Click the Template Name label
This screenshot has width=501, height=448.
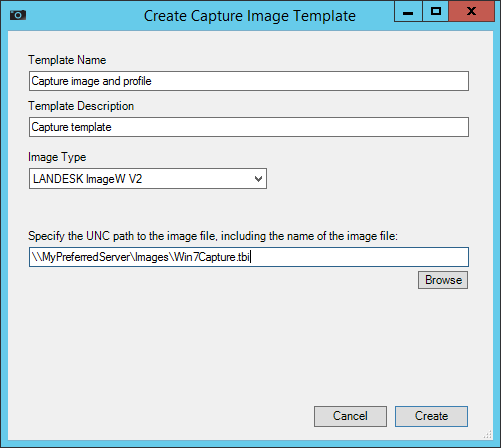click(x=67, y=60)
